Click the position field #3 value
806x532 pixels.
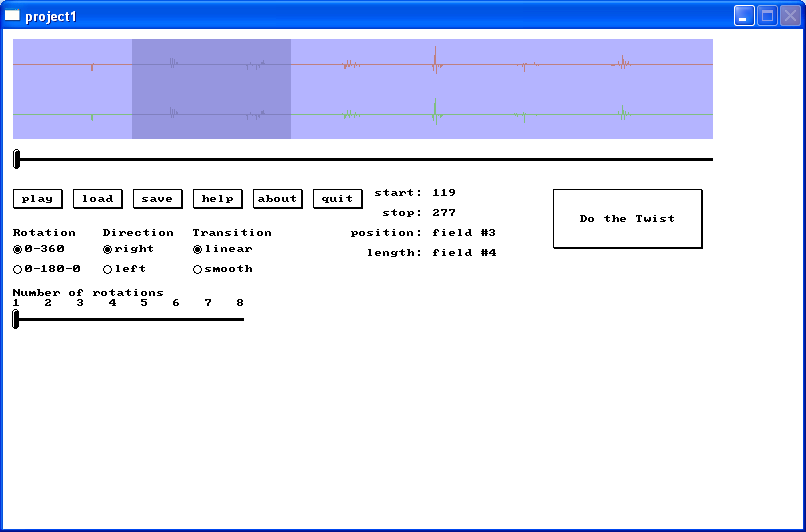[x=464, y=233]
